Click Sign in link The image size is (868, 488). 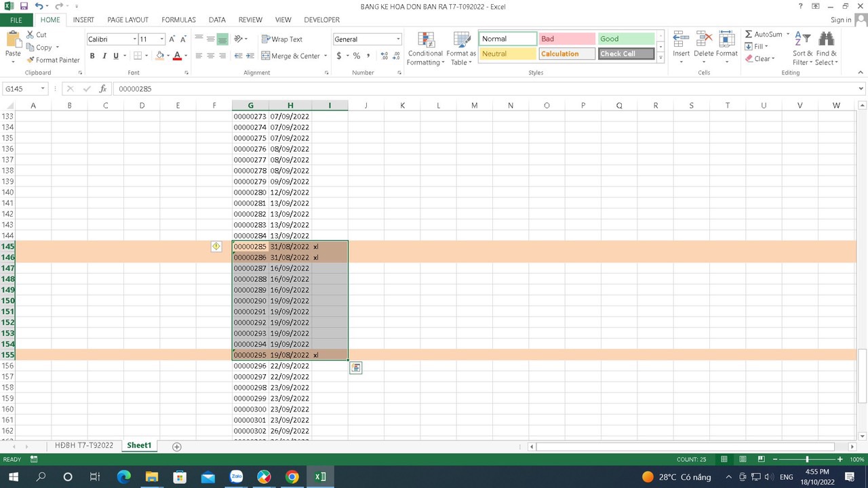841,20
